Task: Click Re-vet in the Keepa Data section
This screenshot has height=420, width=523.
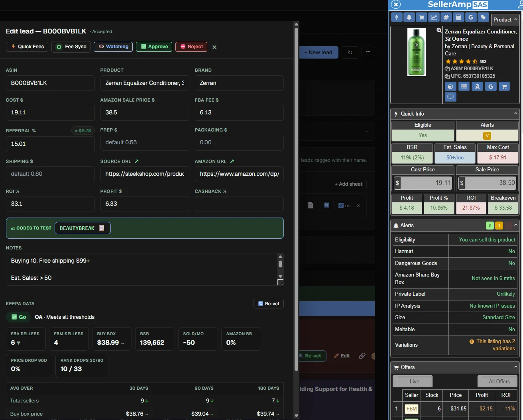Action: [269, 304]
